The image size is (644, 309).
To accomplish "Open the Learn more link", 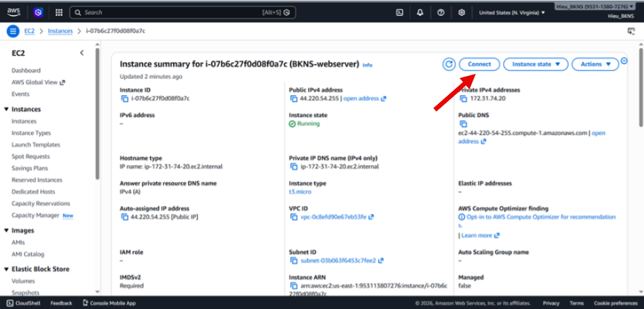I will pos(480,236).
